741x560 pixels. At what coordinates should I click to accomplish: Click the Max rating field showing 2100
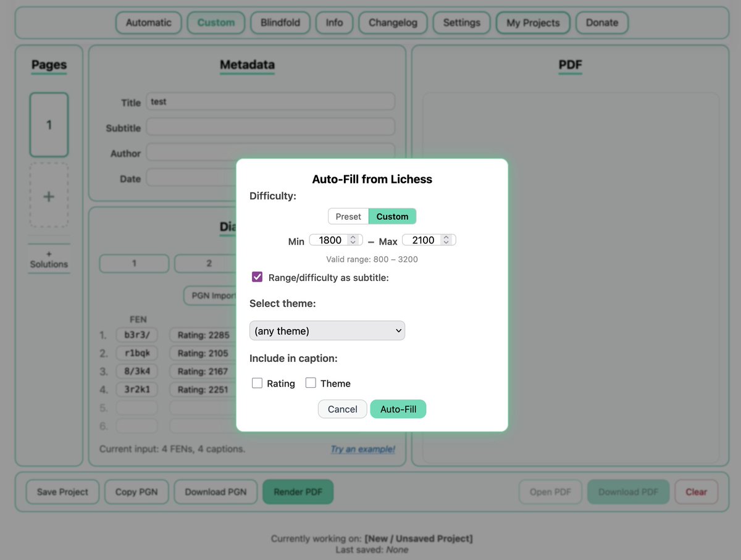(x=429, y=240)
